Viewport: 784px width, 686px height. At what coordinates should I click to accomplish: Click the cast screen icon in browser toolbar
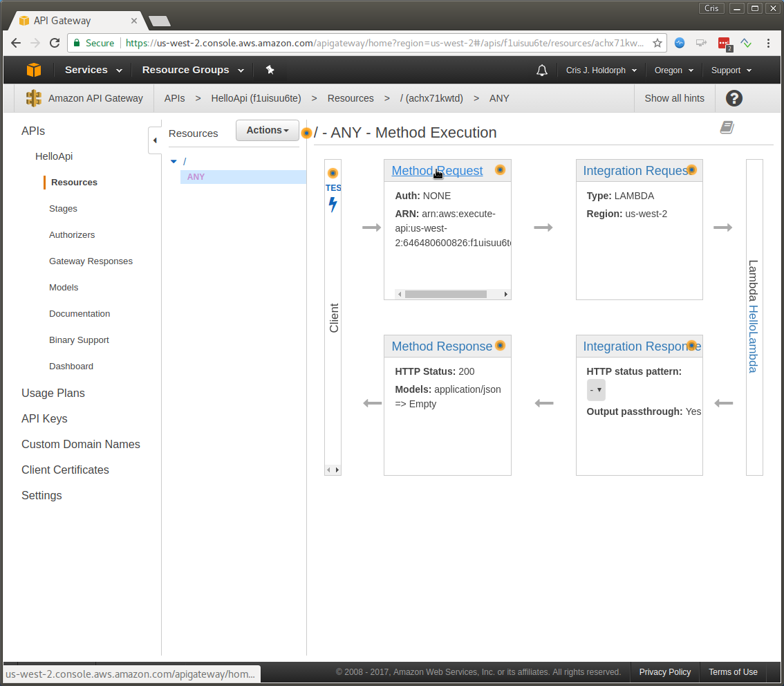tap(702, 43)
